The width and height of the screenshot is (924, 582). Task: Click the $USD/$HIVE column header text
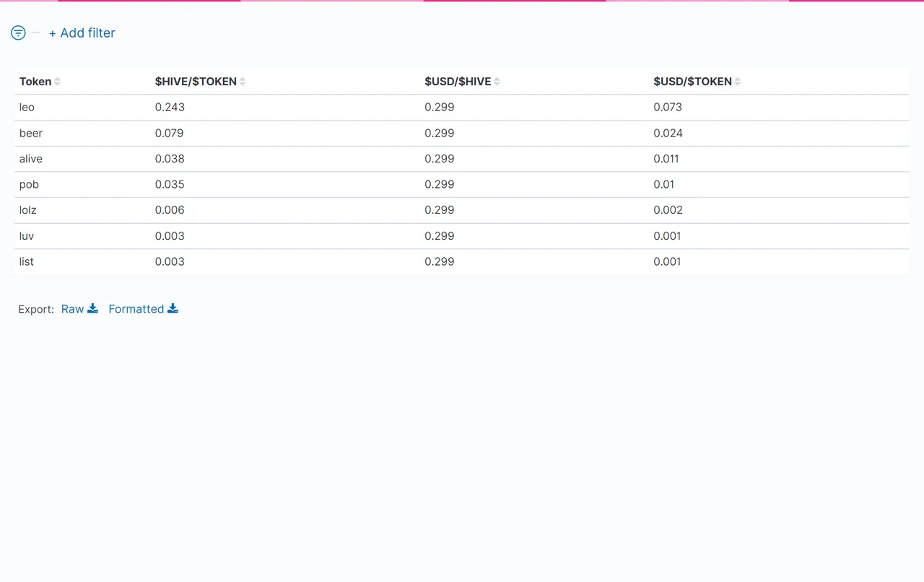click(x=458, y=82)
